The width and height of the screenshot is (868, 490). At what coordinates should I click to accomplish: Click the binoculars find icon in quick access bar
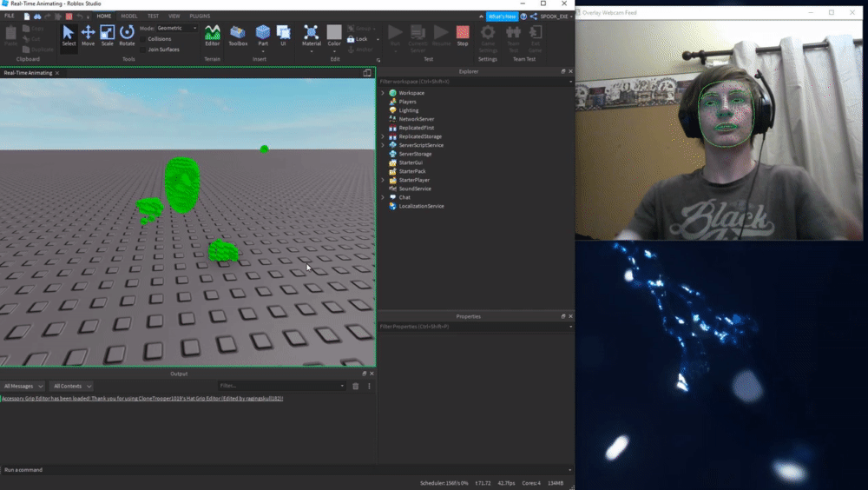37,17
